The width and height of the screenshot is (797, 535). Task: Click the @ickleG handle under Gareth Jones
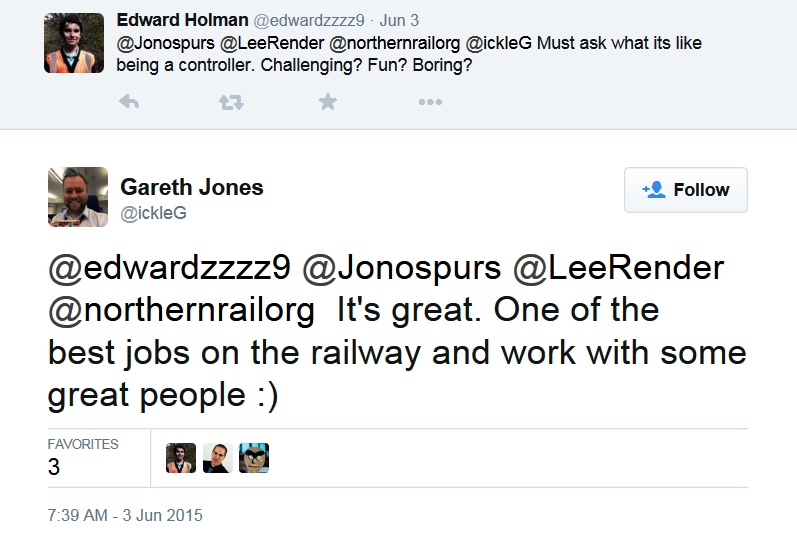coord(154,213)
